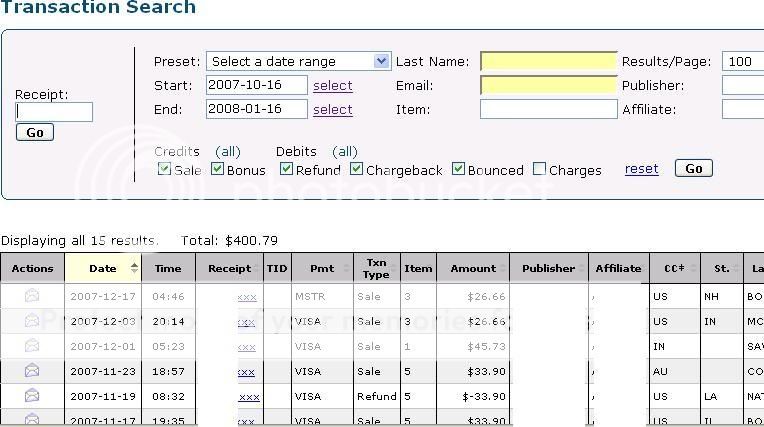Sort by the TID column header
The width and height of the screenshot is (764, 427).
(277, 268)
